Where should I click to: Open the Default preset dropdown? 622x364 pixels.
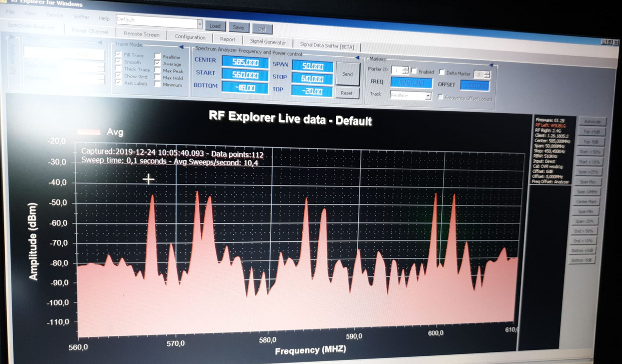tap(199, 24)
